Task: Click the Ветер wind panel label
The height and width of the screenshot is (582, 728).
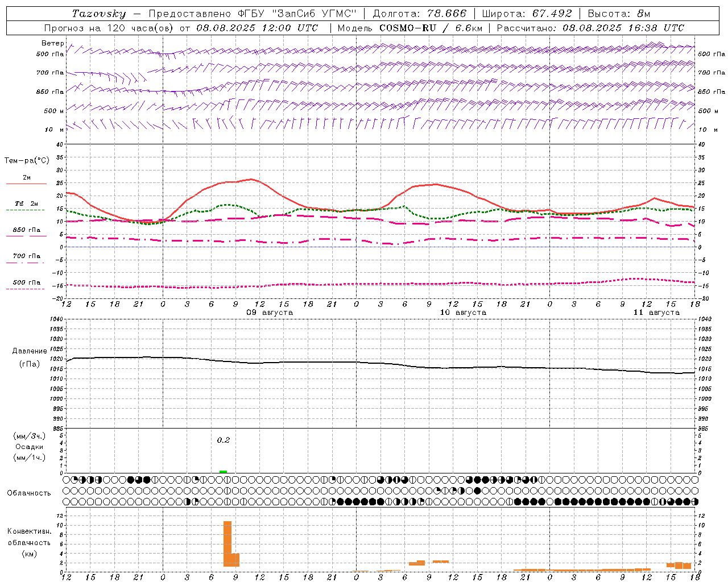Action: pos(52,43)
